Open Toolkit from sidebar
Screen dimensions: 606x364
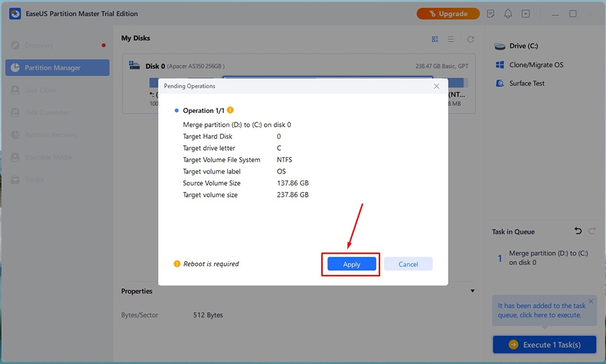point(57,180)
